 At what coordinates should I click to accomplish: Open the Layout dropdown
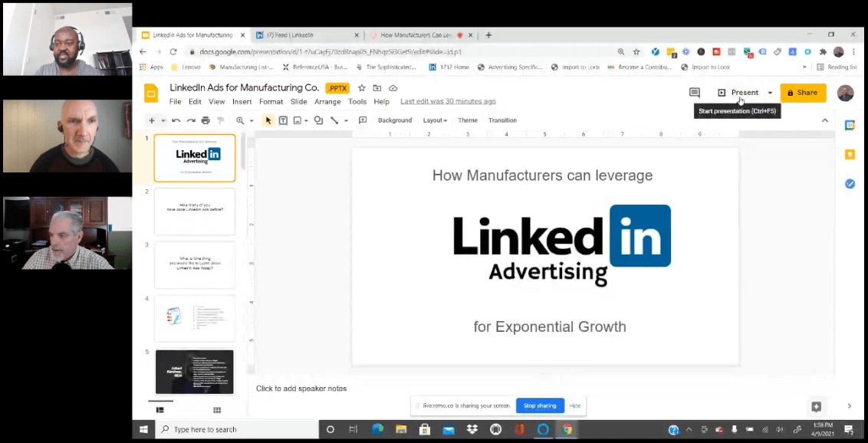pos(435,120)
